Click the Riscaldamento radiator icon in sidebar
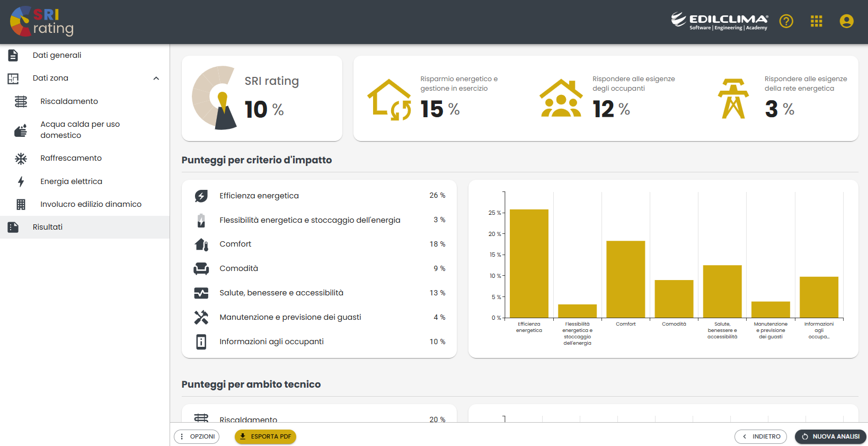This screenshot has height=446, width=868. [x=21, y=101]
